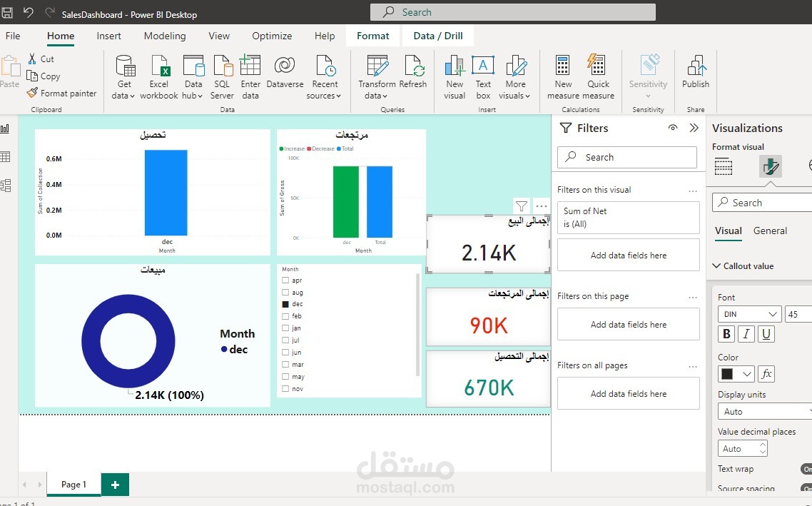
Task: Click Add data fields here under page filters
Action: point(628,324)
